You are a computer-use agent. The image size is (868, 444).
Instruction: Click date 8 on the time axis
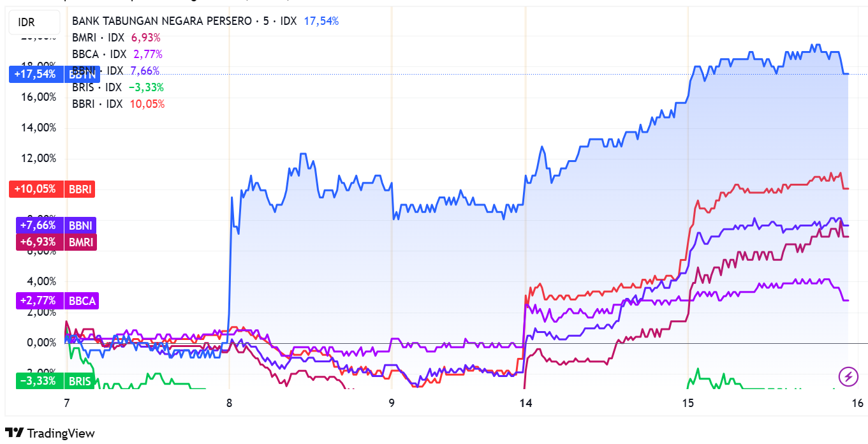[x=230, y=403]
